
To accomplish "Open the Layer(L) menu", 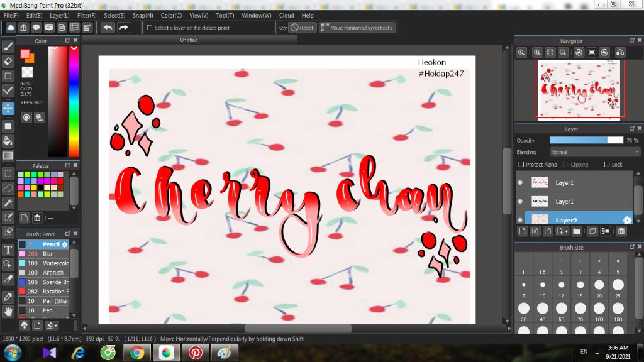I will (x=60, y=15).
